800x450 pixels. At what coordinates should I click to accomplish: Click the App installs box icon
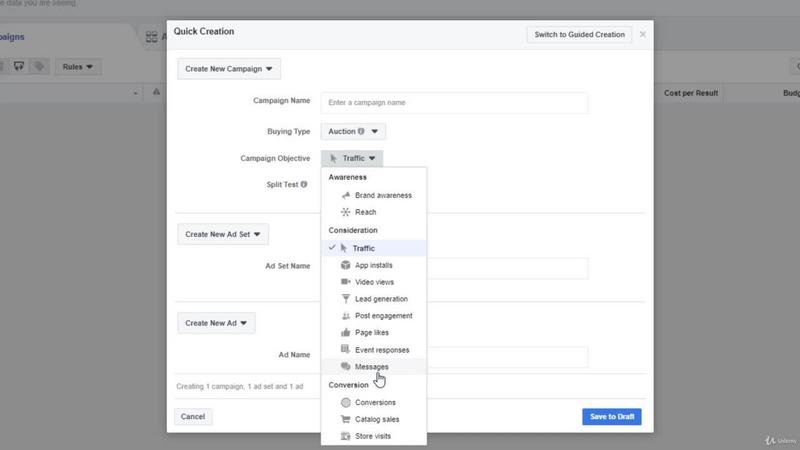345,265
